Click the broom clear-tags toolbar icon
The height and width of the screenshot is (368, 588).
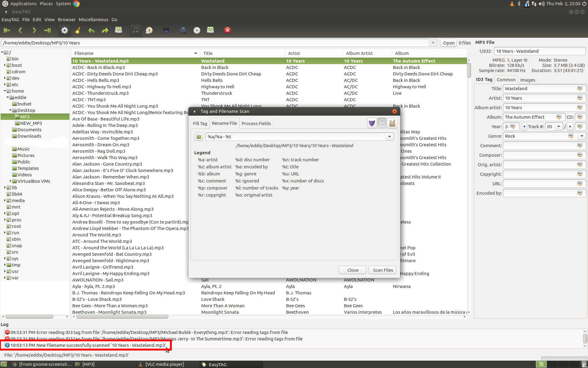click(x=78, y=30)
